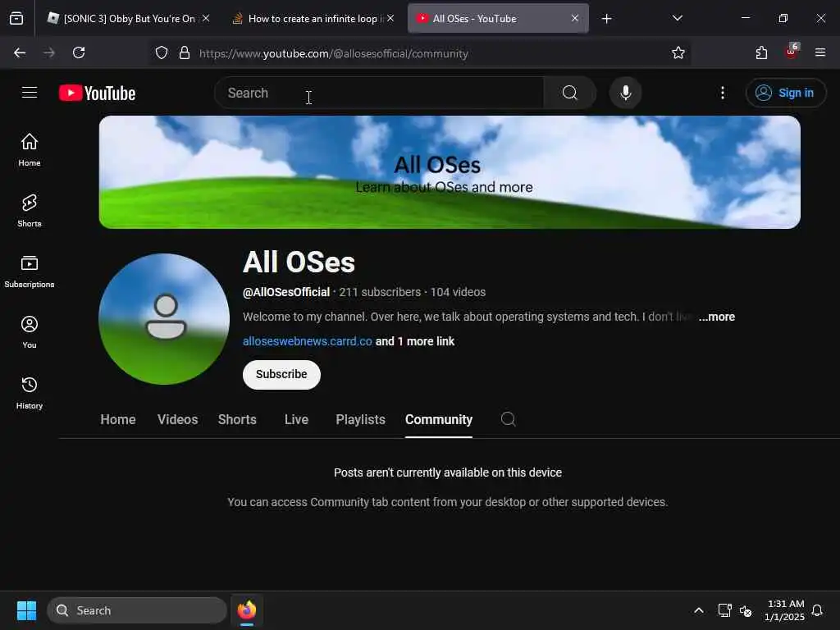
Task: Open Shorts from the sidebar
Action: [x=30, y=211]
